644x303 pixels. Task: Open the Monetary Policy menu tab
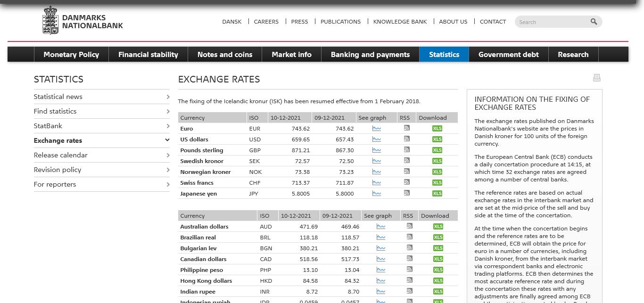click(71, 54)
